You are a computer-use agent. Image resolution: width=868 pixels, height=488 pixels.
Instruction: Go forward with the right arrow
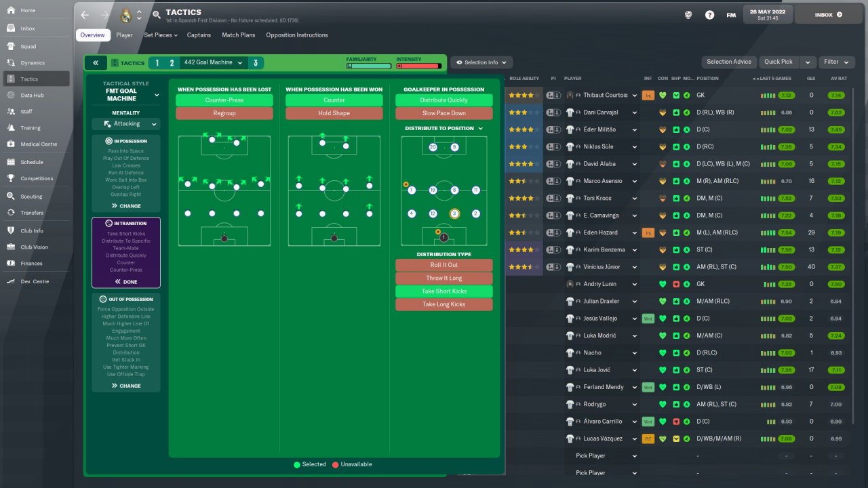pyautogui.click(x=104, y=15)
